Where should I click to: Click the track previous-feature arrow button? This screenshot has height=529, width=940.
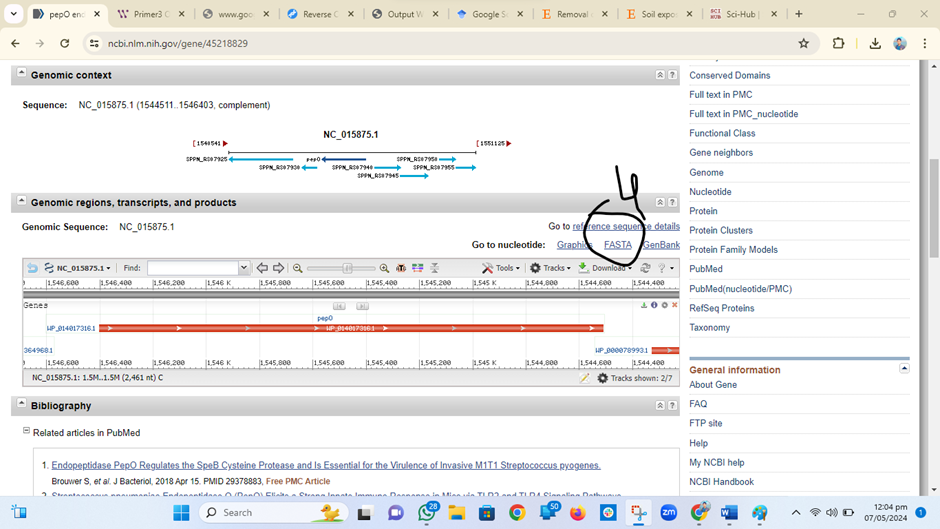[x=339, y=306]
